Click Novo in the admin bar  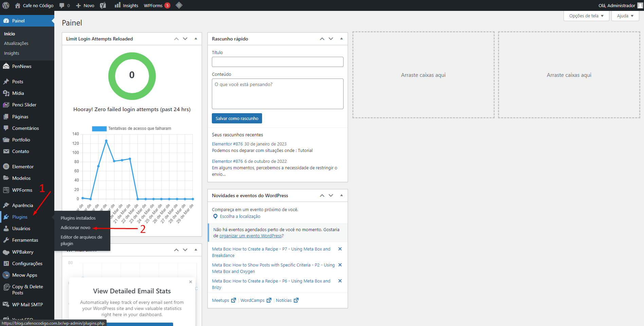(85, 5)
